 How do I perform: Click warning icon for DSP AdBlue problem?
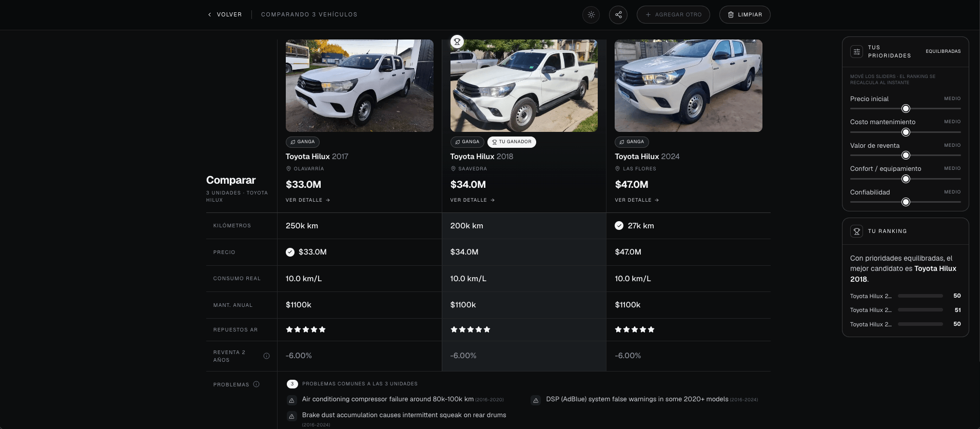pyautogui.click(x=536, y=400)
